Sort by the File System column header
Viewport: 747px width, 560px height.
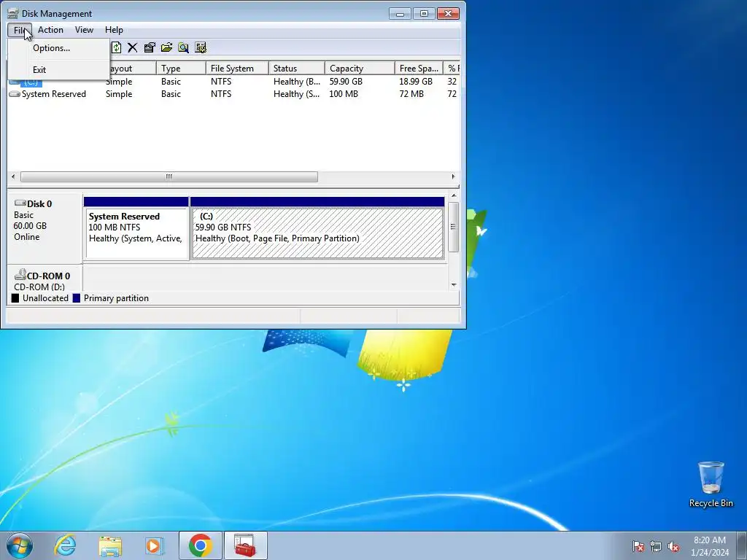[x=237, y=69]
